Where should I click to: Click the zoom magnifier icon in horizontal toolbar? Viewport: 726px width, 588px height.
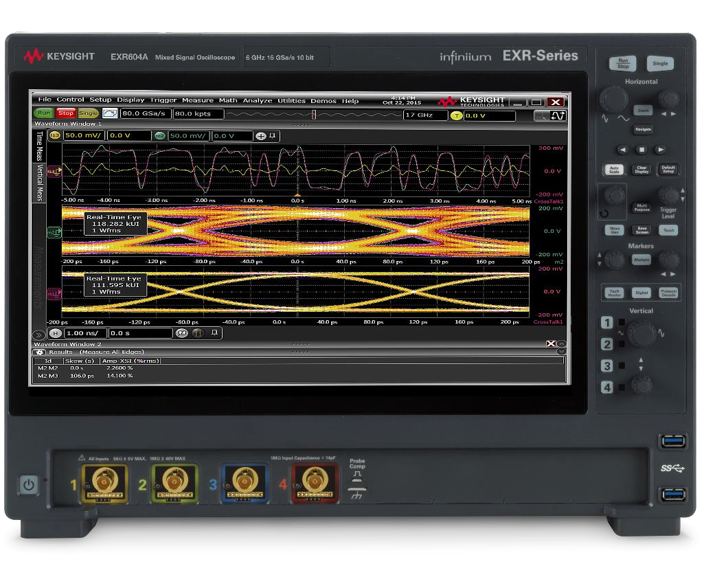click(x=182, y=333)
